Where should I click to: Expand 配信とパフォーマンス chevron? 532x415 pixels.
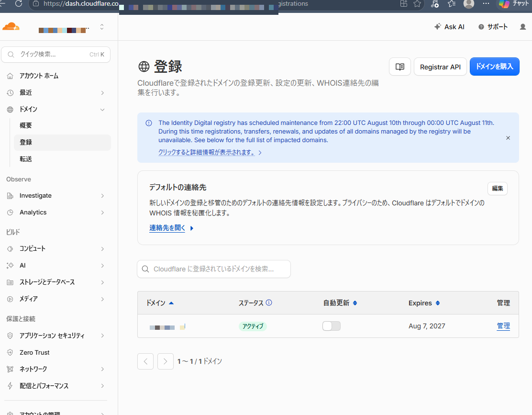point(102,386)
